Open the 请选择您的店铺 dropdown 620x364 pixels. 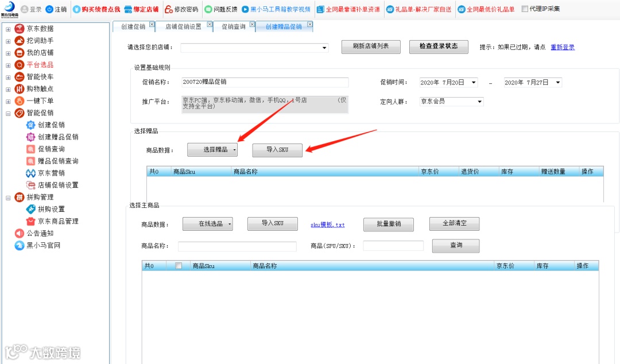point(324,48)
